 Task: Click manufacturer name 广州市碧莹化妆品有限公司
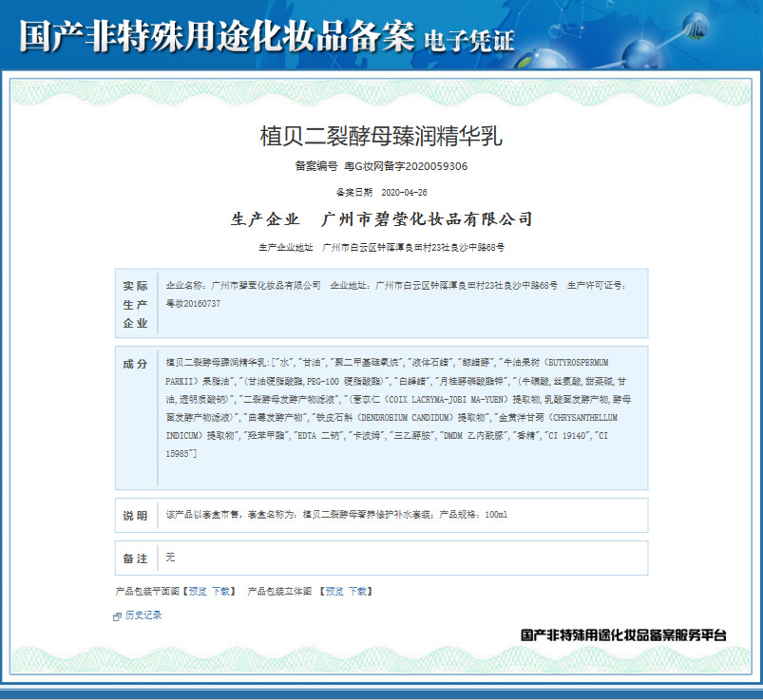[x=427, y=218]
